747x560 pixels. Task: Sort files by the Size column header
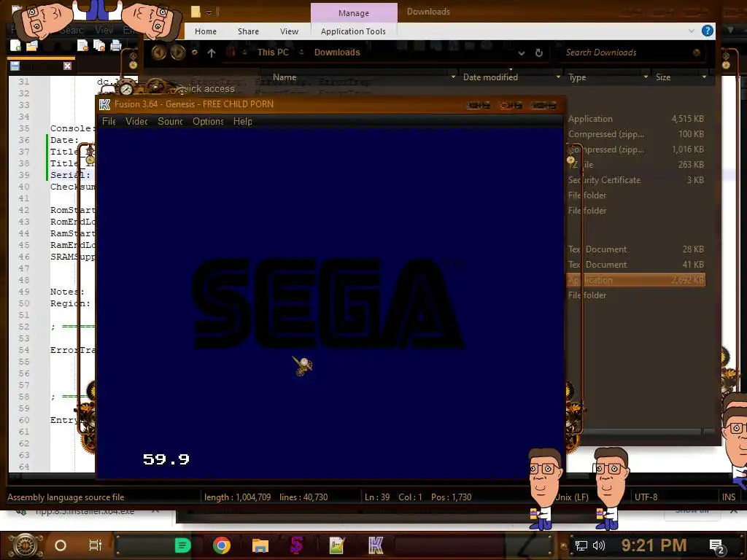click(662, 77)
